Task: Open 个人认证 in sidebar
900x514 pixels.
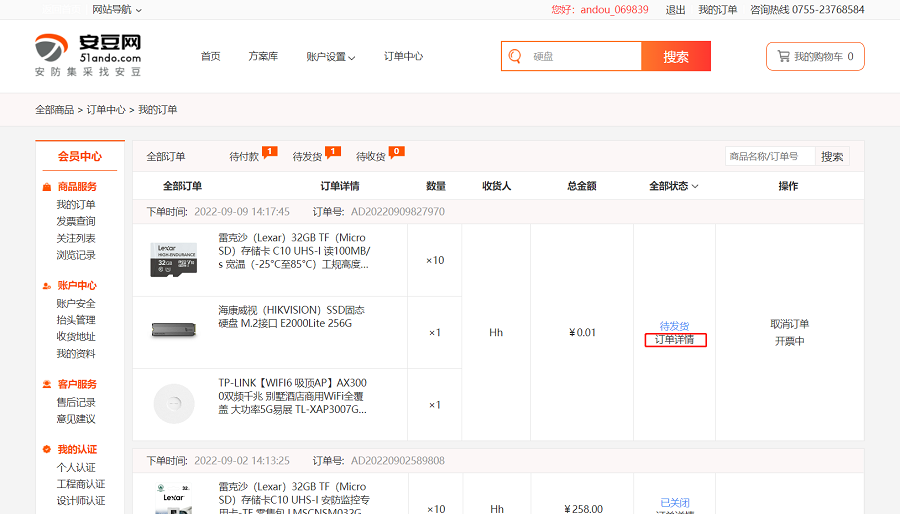Action: pos(76,468)
